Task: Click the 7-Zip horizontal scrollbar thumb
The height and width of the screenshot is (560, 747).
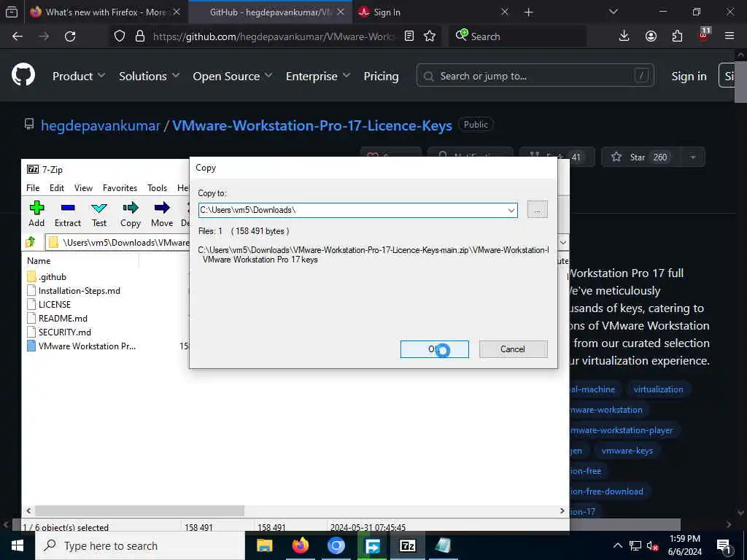Action: (x=139, y=510)
